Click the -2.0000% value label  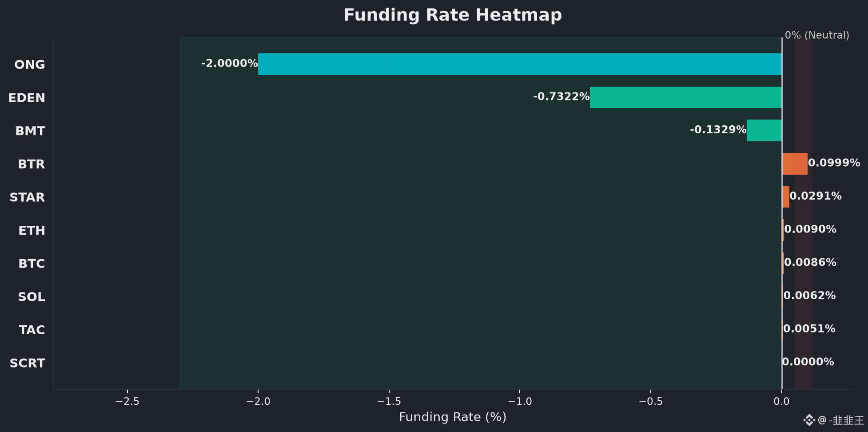coord(229,63)
